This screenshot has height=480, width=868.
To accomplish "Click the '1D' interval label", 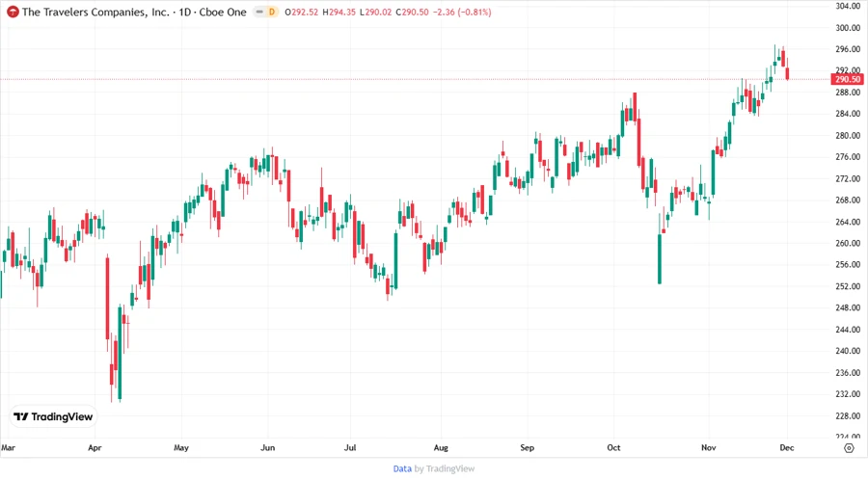I will [x=185, y=12].
